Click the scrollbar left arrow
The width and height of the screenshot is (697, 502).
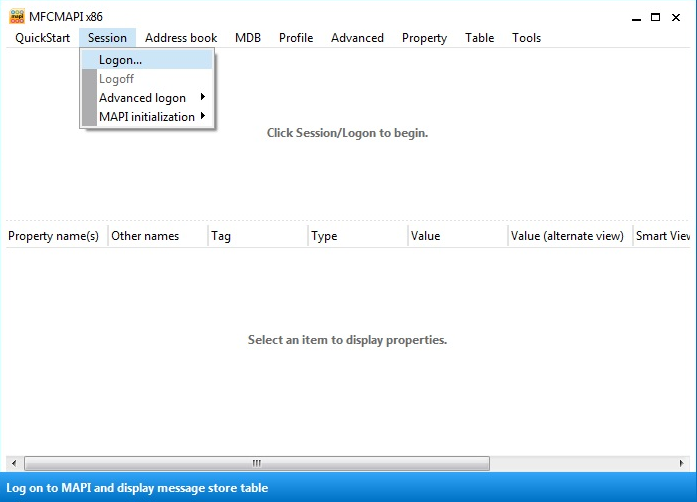pyautogui.click(x=14, y=463)
